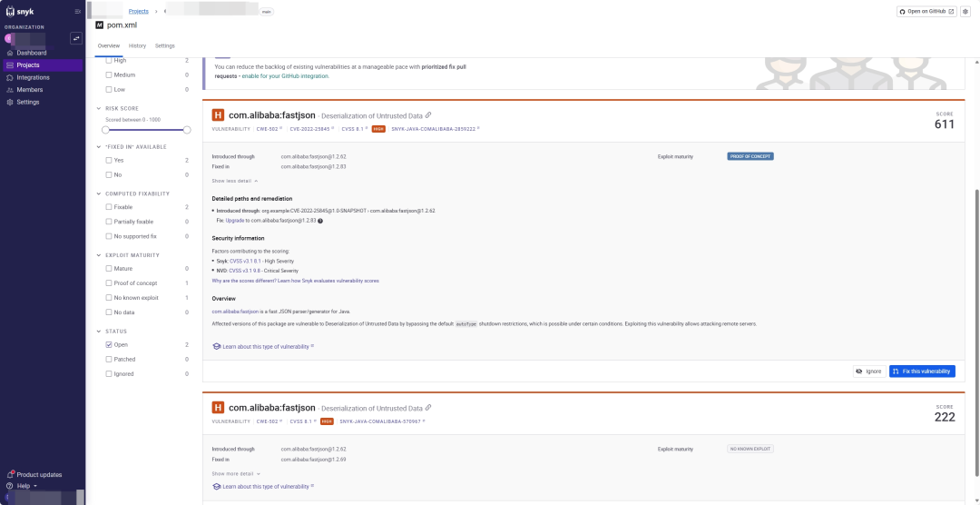Collapse the Risk Score filter section
Image resolution: width=980 pixels, height=505 pixels.
click(100, 108)
